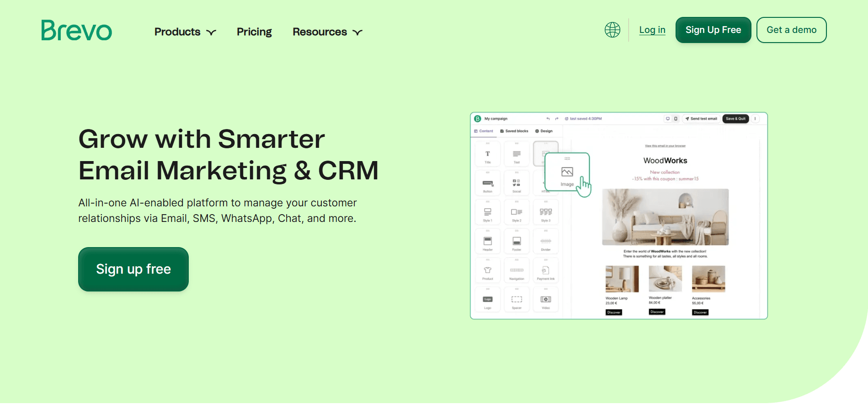The height and width of the screenshot is (410, 868).
Task: Switch to mobile preview in the editor
Action: pyautogui.click(x=676, y=119)
